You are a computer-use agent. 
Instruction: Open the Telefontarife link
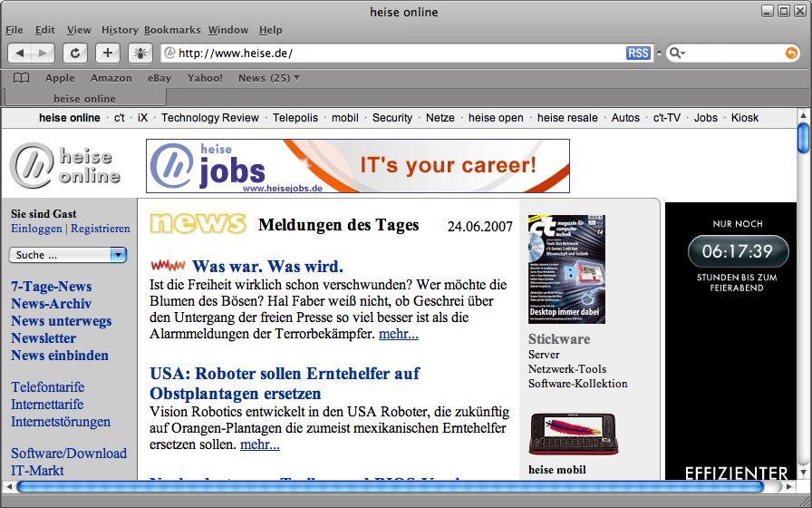(x=48, y=386)
